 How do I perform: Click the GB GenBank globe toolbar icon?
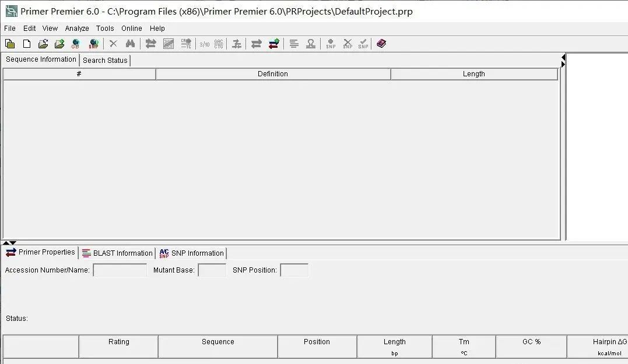click(75, 44)
